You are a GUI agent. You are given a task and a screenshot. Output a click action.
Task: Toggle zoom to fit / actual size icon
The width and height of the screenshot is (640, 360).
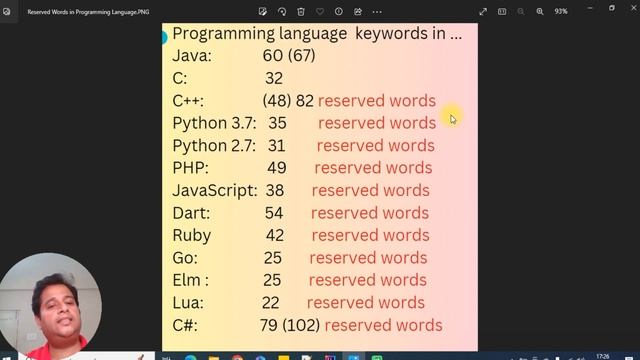coord(502,12)
